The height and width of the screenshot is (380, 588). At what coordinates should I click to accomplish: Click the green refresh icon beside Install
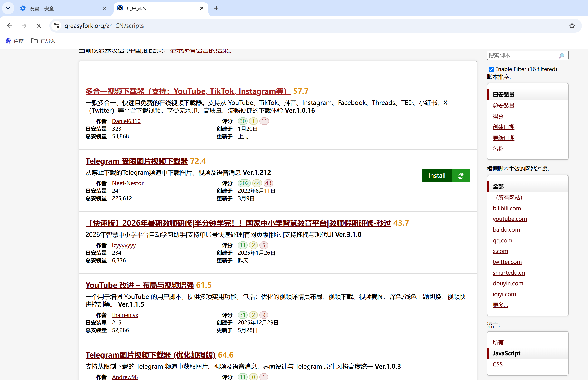[x=461, y=176]
